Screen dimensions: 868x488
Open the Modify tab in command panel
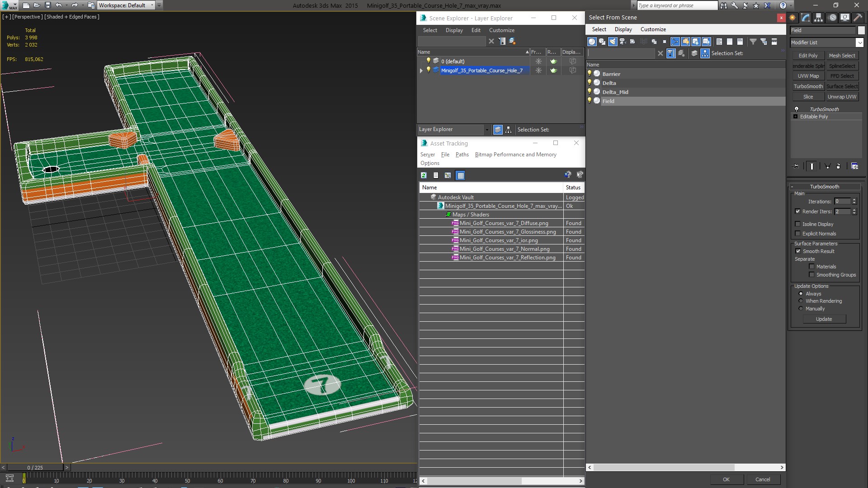pyautogui.click(x=806, y=18)
